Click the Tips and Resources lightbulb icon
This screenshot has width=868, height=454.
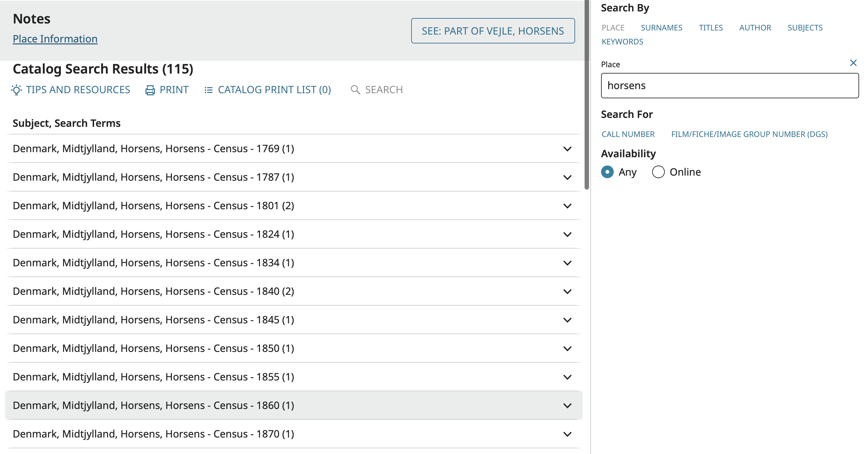click(16, 90)
